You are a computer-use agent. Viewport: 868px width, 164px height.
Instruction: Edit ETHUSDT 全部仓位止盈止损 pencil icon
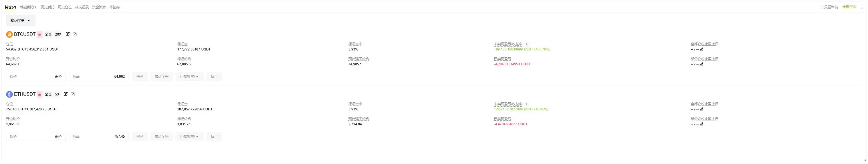(x=701, y=109)
